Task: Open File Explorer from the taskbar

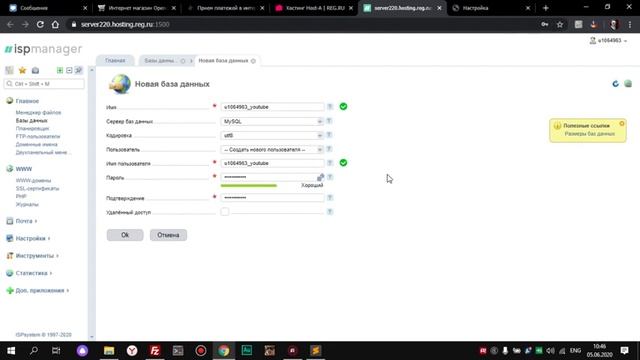Action: click(x=109, y=351)
